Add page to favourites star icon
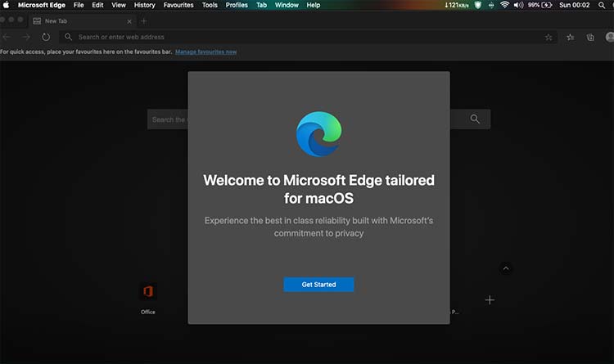614x364 pixels. [549, 37]
